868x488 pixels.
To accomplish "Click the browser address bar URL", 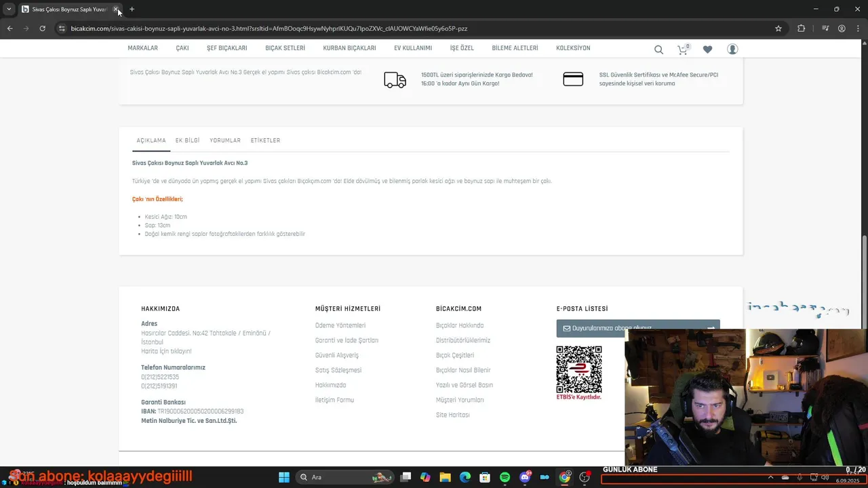I will click(269, 28).
